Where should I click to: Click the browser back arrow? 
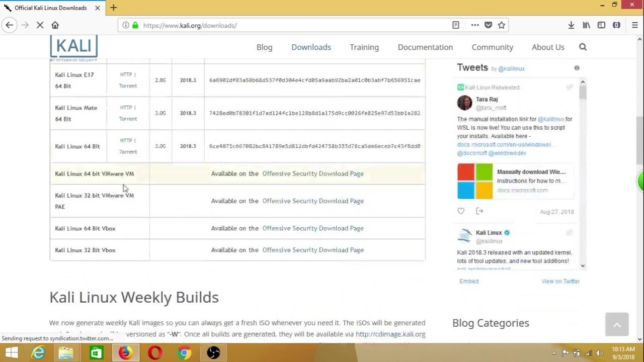[x=10, y=25]
